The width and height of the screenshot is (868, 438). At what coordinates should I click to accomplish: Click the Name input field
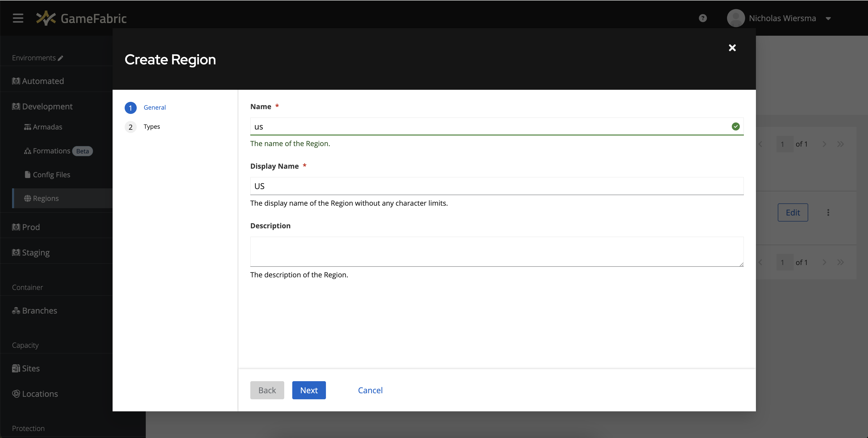pos(497,126)
